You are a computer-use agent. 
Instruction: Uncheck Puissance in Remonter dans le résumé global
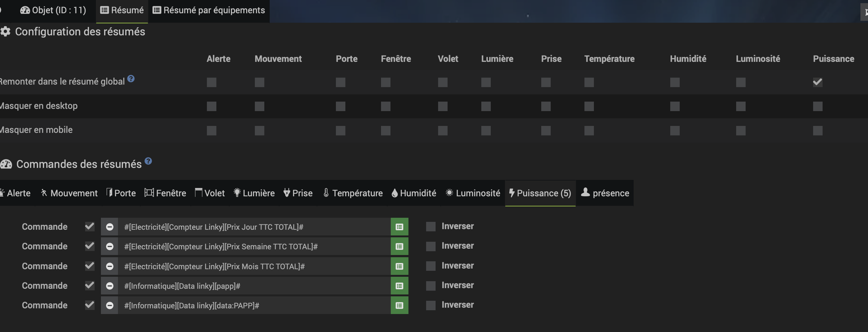tap(818, 82)
